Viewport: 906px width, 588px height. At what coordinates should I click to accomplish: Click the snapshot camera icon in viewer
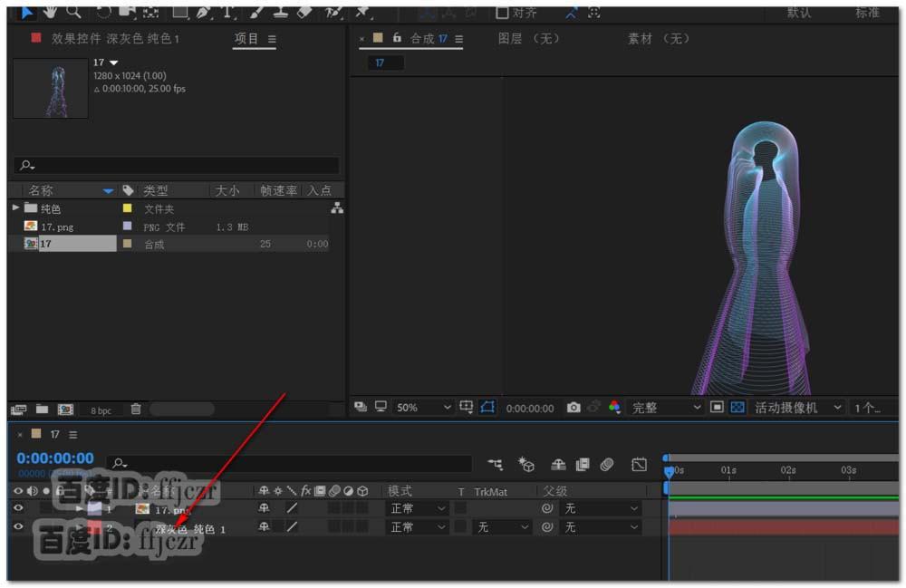(573, 408)
